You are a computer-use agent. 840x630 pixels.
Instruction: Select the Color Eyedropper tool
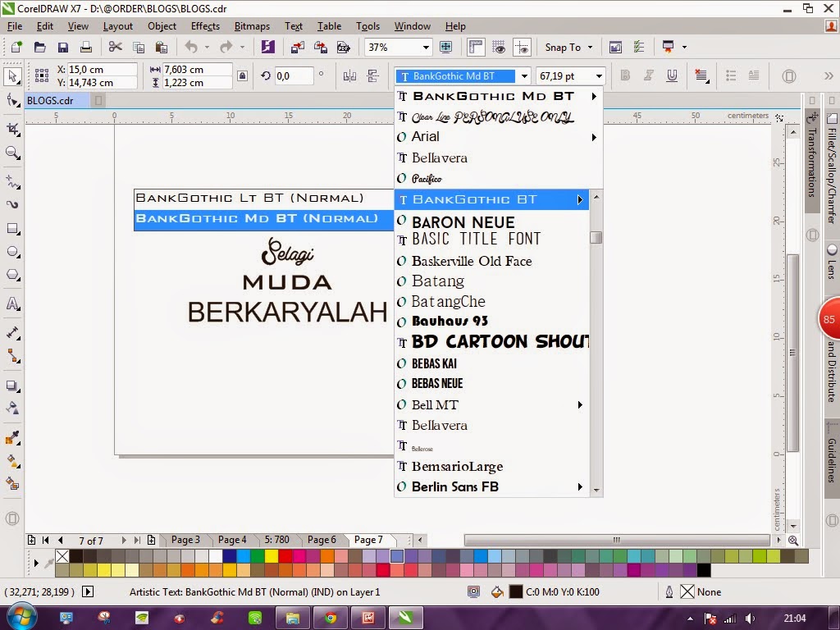tap(11, 438)
